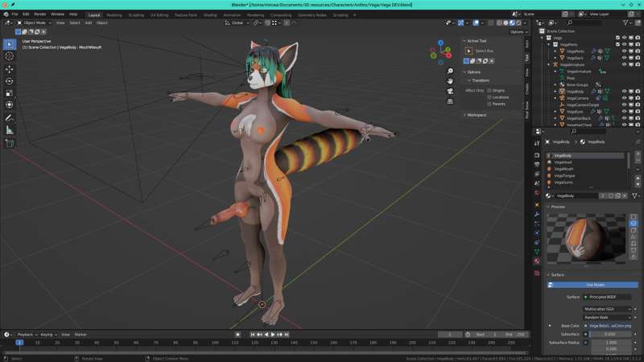Click the viewport zoom magnifier icon
Screen dimensions: 644x362
coord(450,71)
